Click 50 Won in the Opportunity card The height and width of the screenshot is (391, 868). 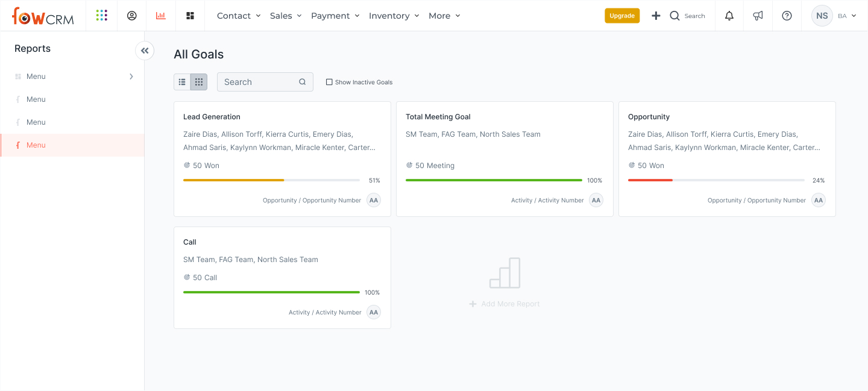coord(651,165)
